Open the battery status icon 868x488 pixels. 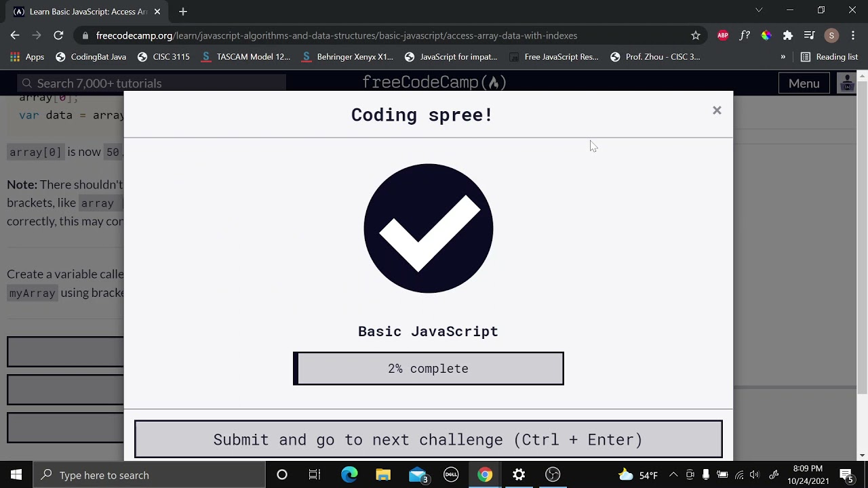722,474
